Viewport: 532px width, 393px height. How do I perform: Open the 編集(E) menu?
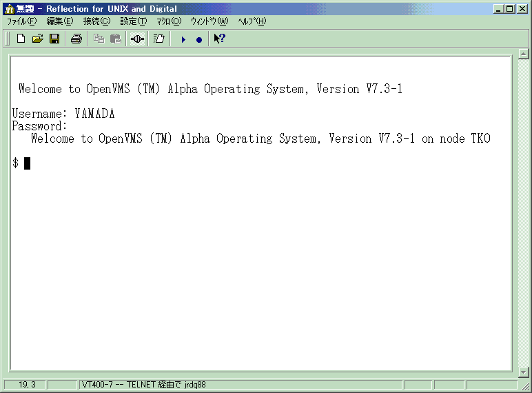(x=59, y=21)
